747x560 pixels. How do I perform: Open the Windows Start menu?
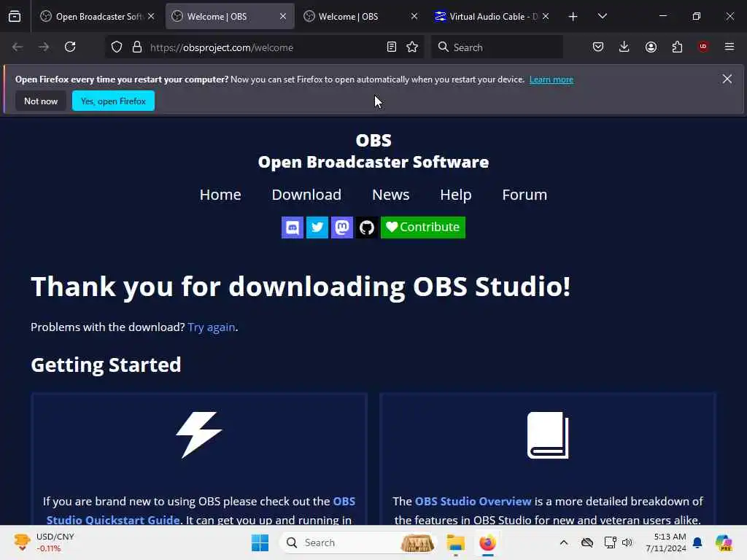pyautogui.click(x=260, y=542)
